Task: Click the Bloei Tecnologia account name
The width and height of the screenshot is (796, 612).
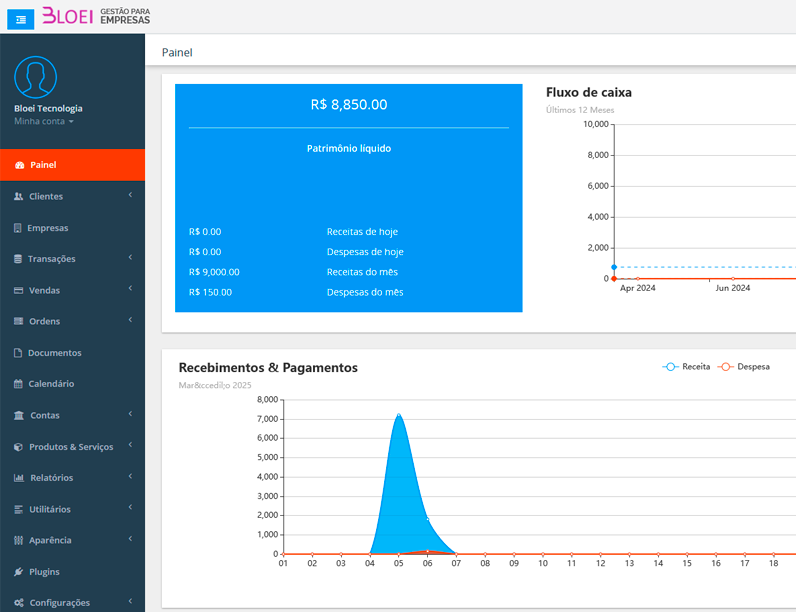Action: tap(48, 108)
